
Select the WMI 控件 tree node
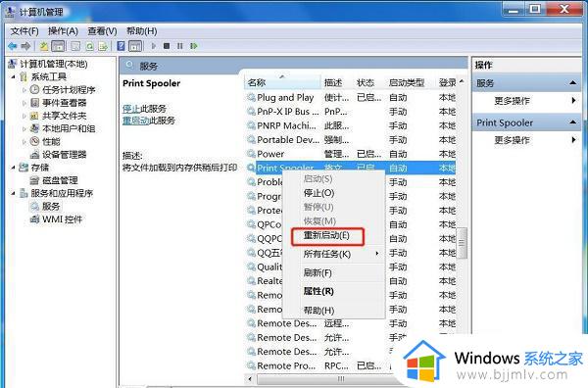pyautogui.click(x=62, y=219)
